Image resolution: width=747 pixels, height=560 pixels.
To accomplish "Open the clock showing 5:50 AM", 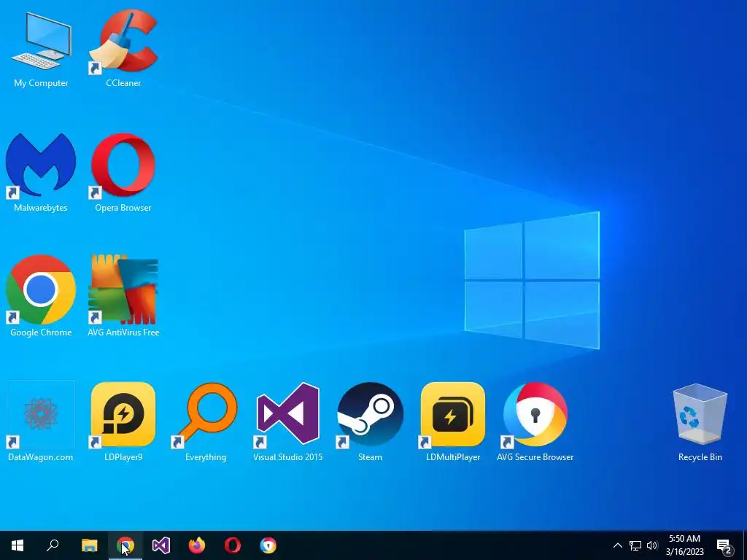I will coord(684,545).
